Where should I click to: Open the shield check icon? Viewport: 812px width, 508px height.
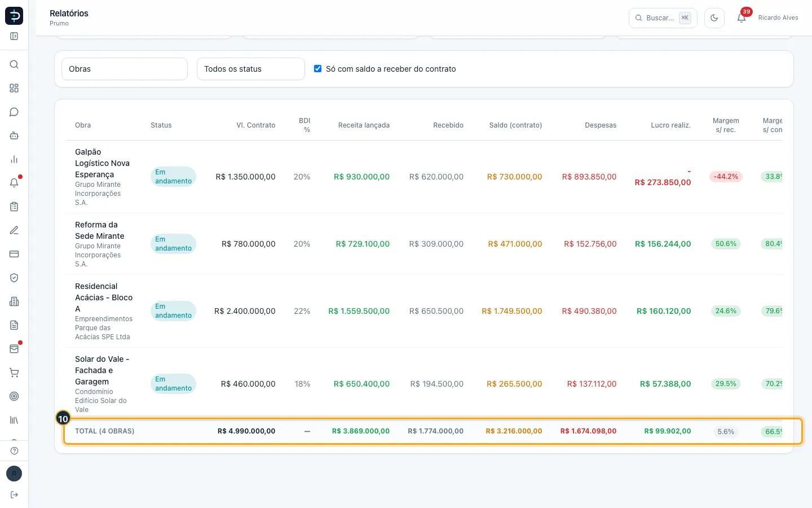point(14,278)
